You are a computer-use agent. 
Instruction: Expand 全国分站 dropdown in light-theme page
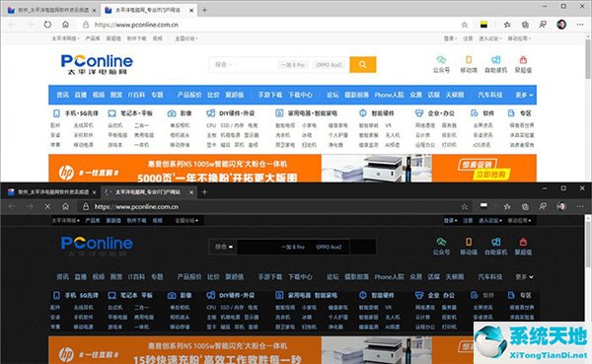coord(186,38)
